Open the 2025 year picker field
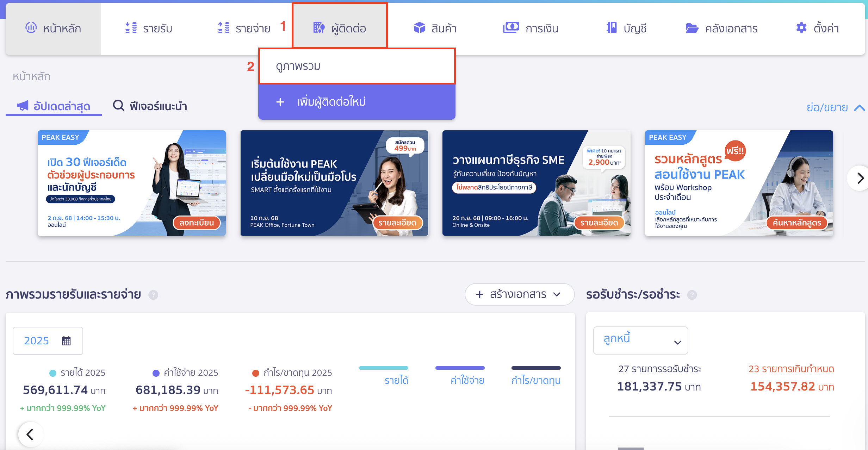Image resolution: width=868 pixels, height=450 pixels. click(x=48, y=341)
